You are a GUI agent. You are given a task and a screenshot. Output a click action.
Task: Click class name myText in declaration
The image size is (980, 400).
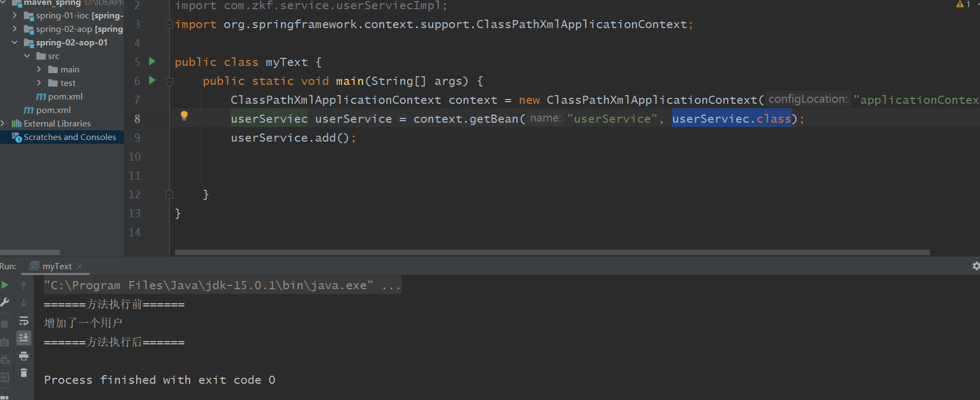(x=286, y=62)
